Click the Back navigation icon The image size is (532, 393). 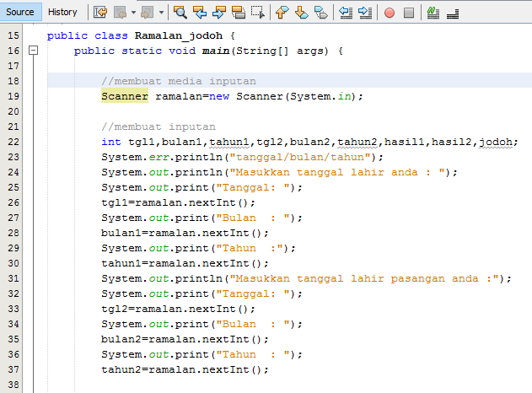(120, 13)
